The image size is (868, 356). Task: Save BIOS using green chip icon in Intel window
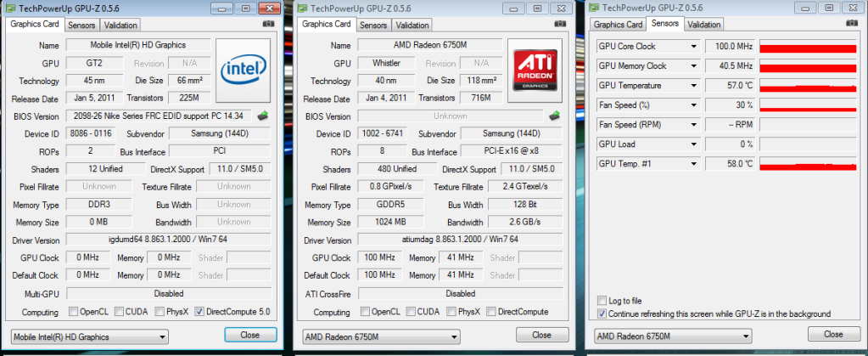coord(262,116)
